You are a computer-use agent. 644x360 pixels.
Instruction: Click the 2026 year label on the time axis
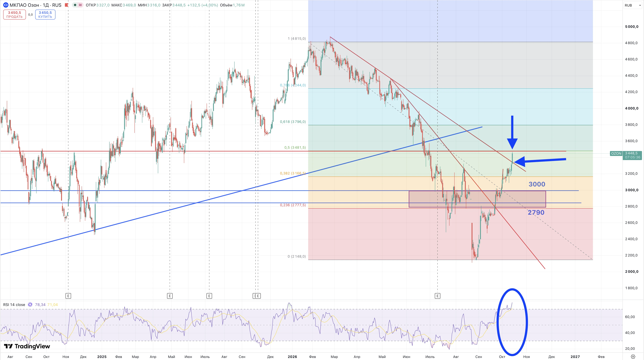292,357
